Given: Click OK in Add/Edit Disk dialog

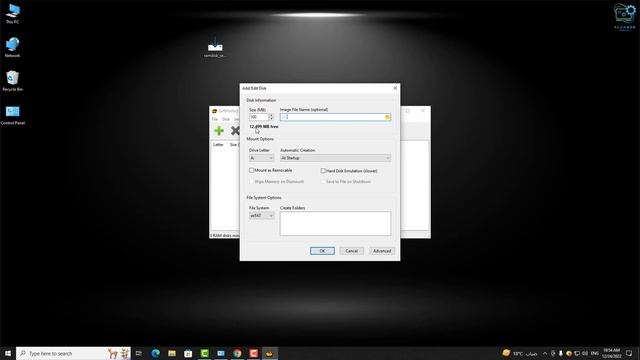Looking at the screenshot, I should (322, 251).
